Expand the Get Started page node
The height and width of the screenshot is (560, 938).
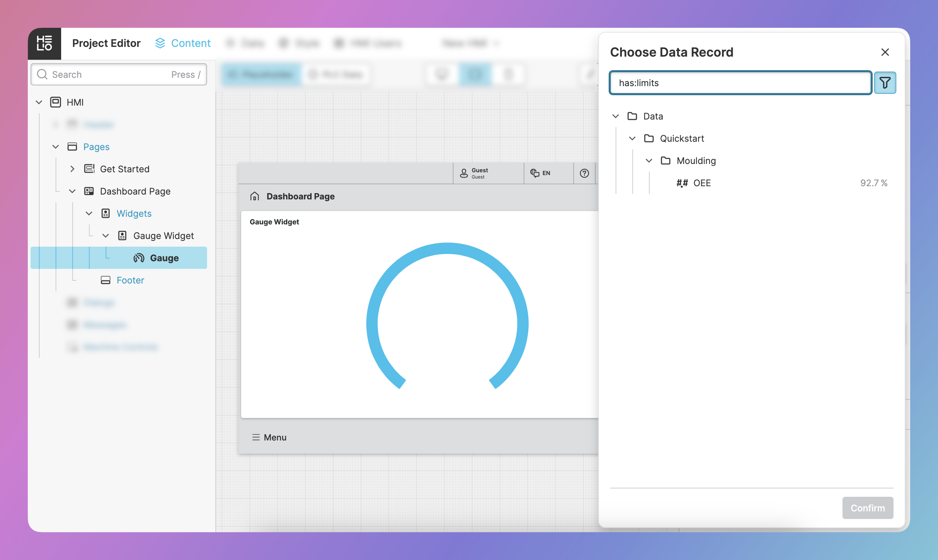click(72, 169)
